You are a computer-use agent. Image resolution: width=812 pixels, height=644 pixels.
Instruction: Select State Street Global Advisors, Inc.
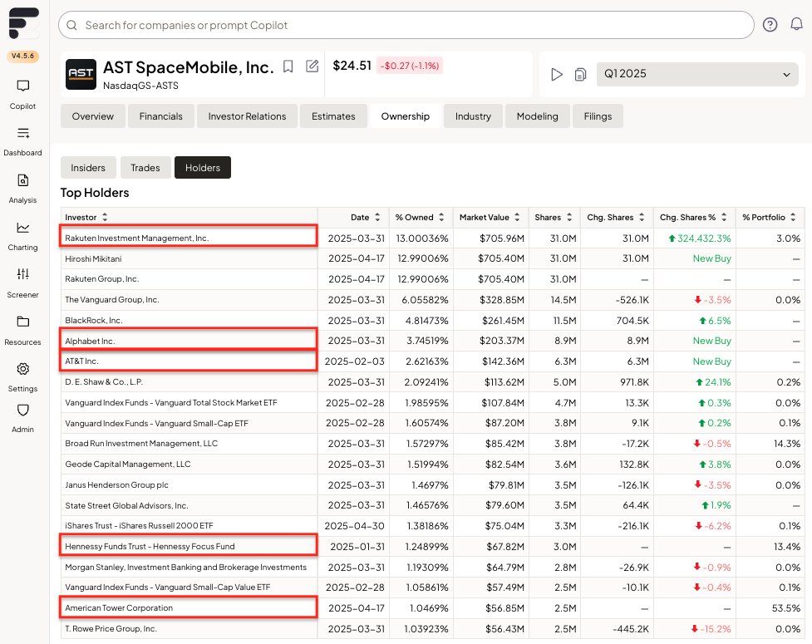[x=126, y=506]
